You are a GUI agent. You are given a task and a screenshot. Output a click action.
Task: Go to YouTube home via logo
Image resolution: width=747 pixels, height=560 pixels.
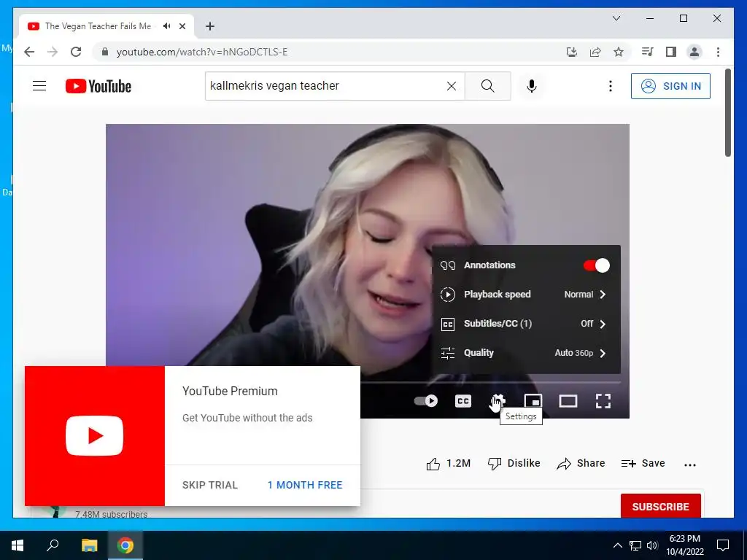(98, 86)
